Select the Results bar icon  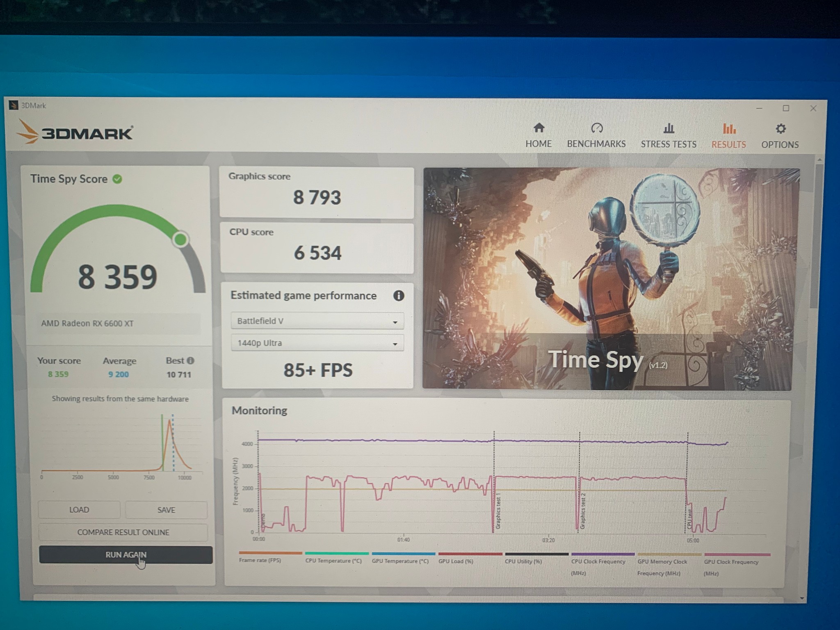pos(729,129)
